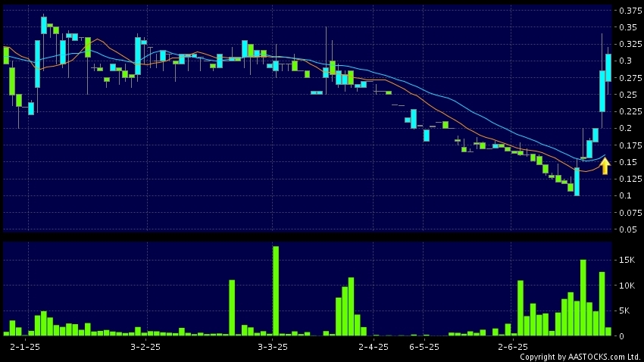Click the 0.375 price axis label

(630, 11)
